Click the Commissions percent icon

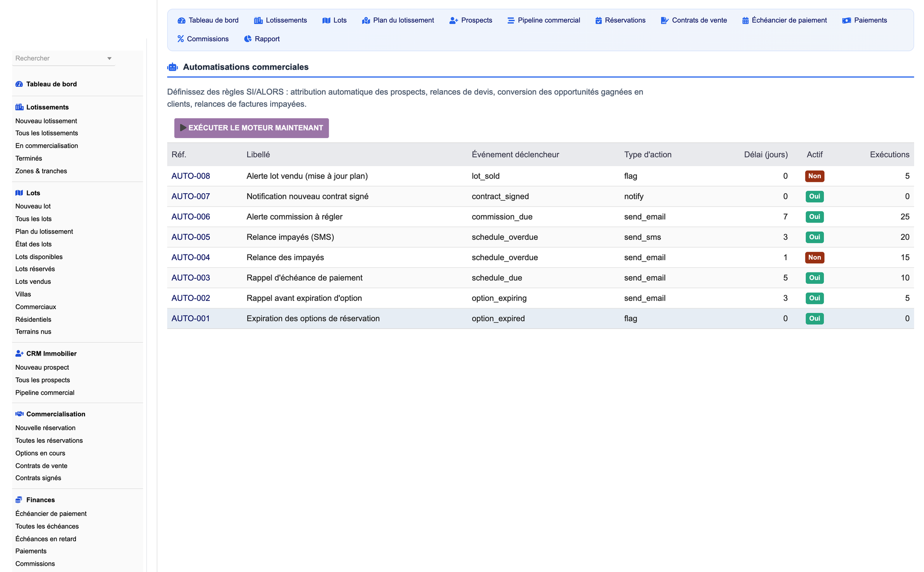[180, 39]
